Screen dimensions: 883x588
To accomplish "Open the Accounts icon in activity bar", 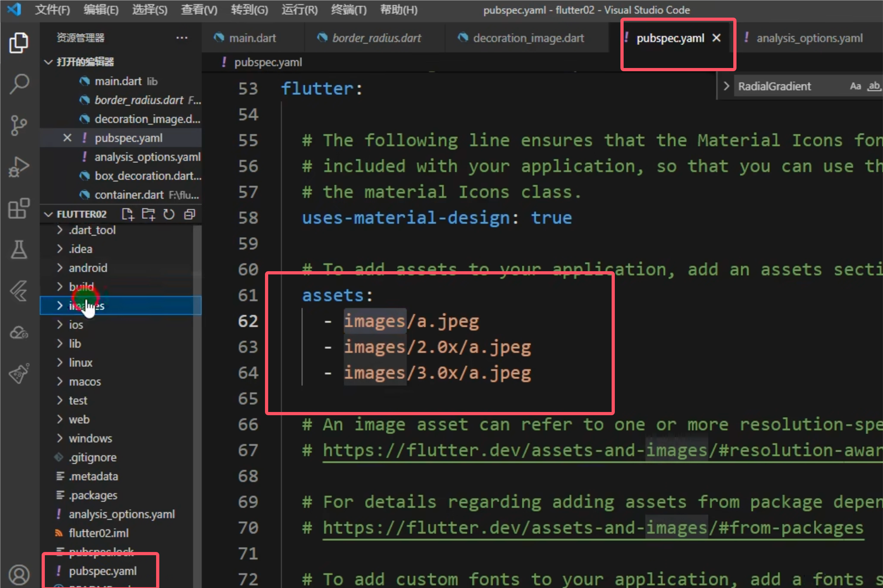I will click(19, 575).
